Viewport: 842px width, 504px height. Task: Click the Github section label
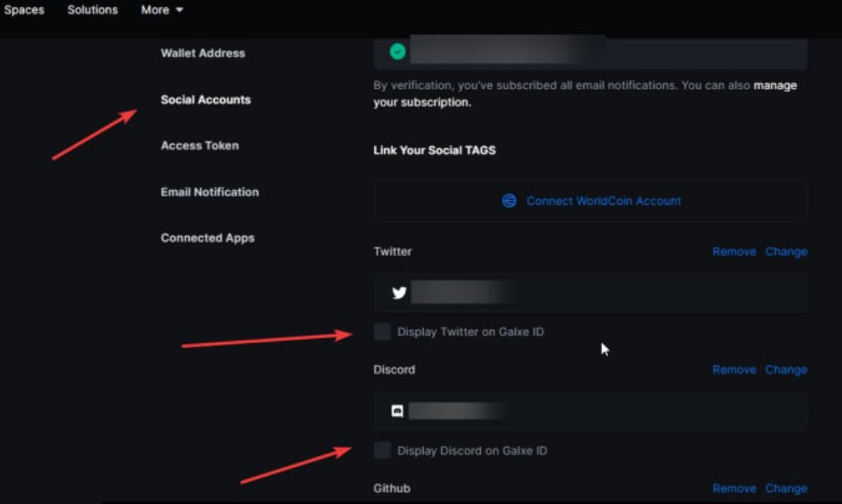pyautogui.click(x=392, y=488)
